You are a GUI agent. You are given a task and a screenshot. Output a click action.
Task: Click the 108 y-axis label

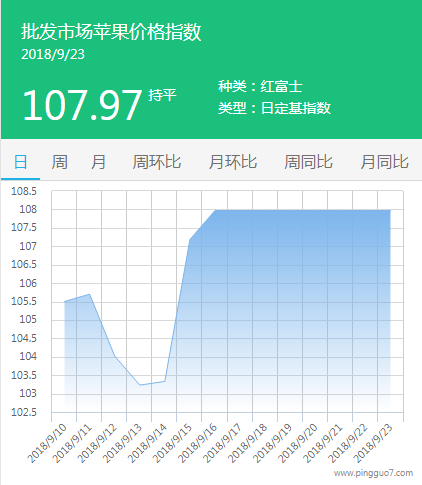pyautogui.click(x=28, y=210)
